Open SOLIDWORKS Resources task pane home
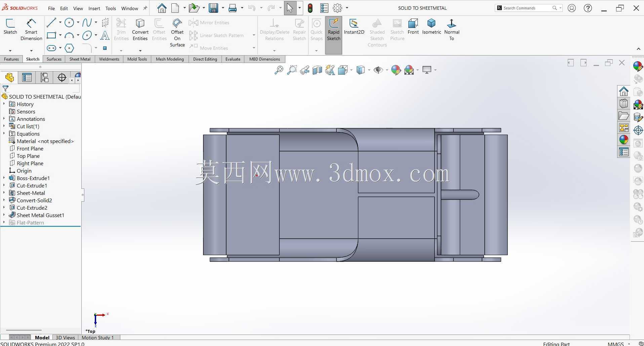The width and height of the screenshot is (644, 346). pos(624,91)
